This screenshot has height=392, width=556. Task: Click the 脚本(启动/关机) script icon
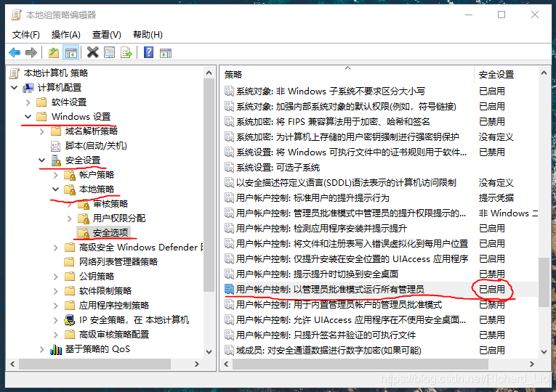point(56,146)
